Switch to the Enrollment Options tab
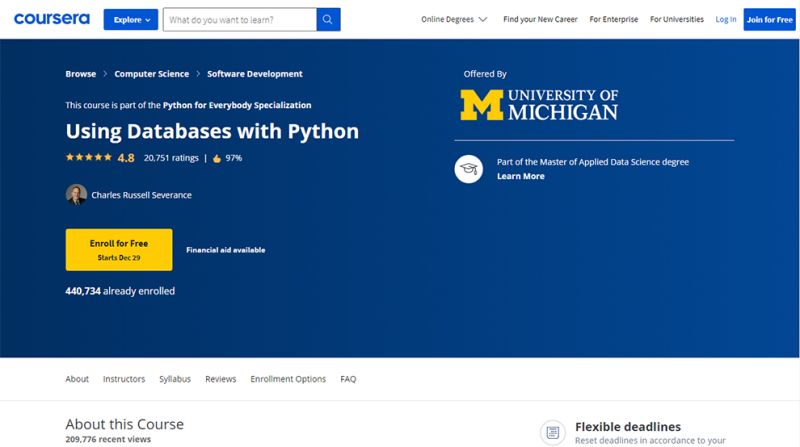Viewport: 800px width, 447px height. (288, 379)
